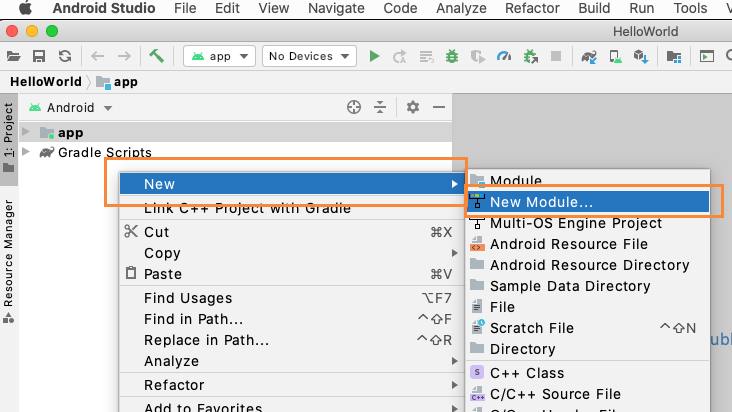The image size is (732, 412).
Task: Click Sync Project with Gradle Files icon
Action: tap(589, 57)
